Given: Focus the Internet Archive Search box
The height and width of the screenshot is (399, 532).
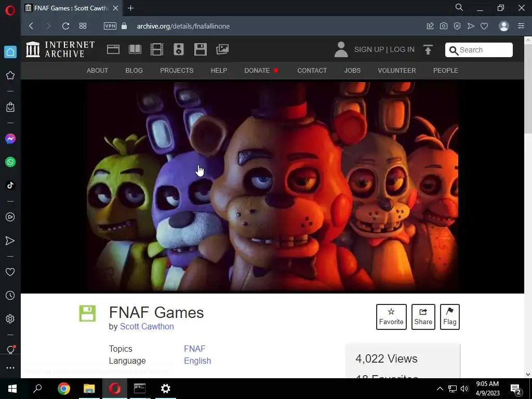Looking at the screenshot, I should (x=478, y=50).
